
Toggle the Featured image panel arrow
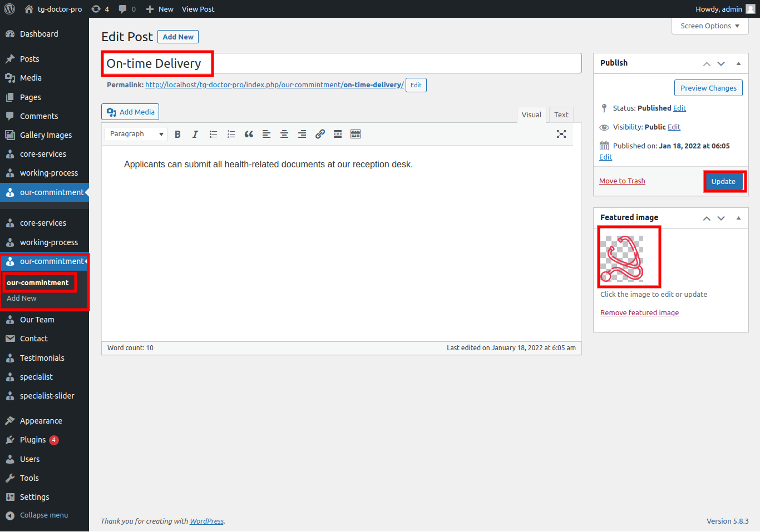tap(738, 218)
